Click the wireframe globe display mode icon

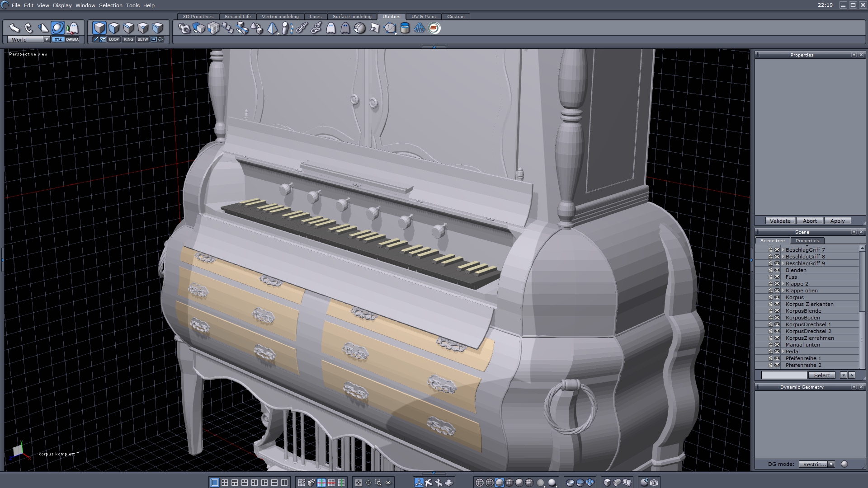tap(480, 483)
